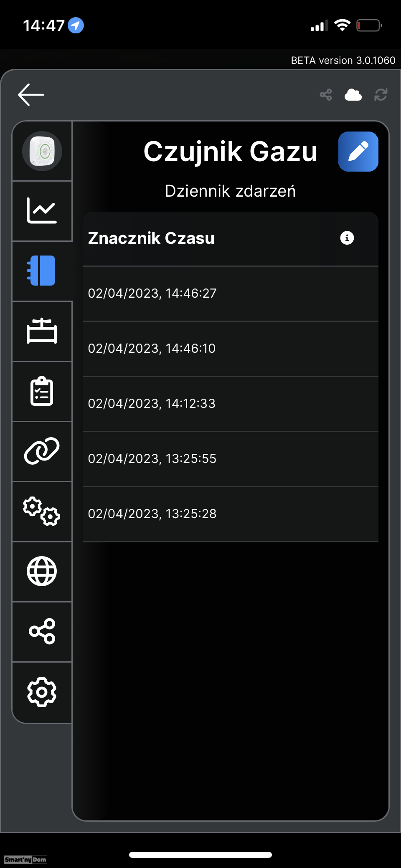Open the double gears configuration icon

[42, 511]
